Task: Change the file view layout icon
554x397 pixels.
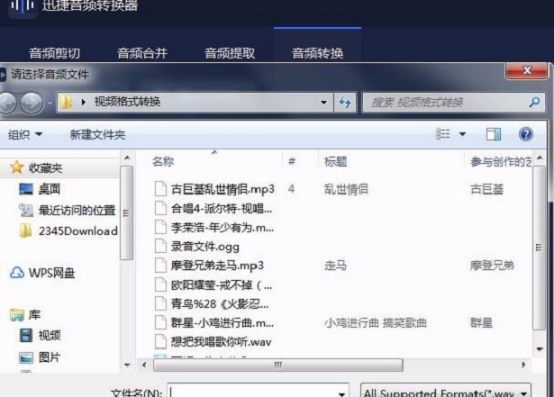Action: pyautogui.click(x=443, y=134)
